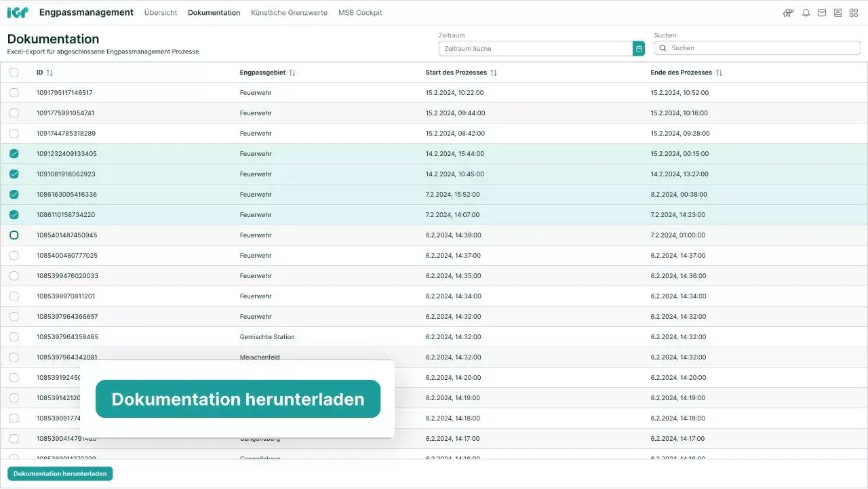
Task: Check the row 1085399476020033 checkbox
Action: (x=14, y=276)
